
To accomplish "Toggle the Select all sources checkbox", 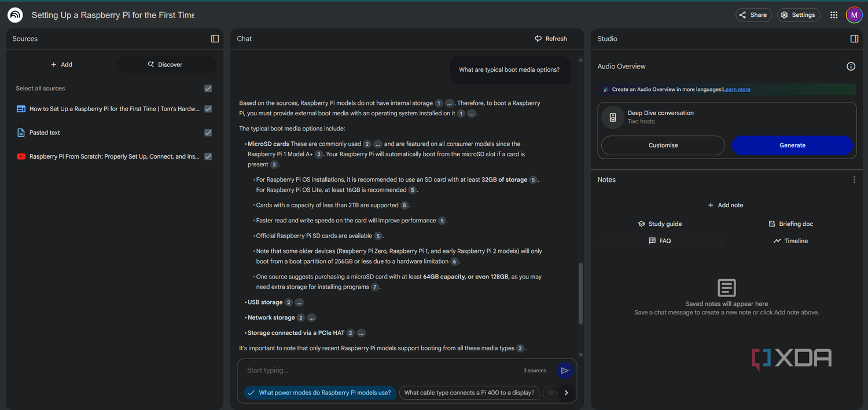I will pyautogui.click(x=208, y=89).
